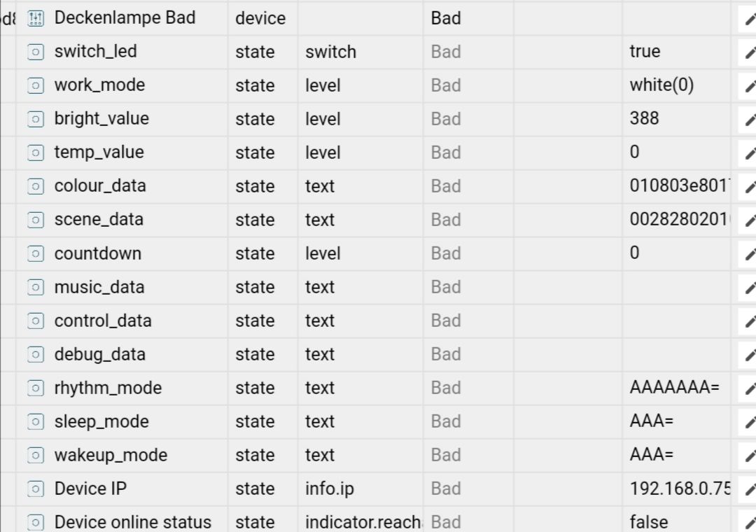This screenshot has height=532, width=756.
Task: Edit the Device IP row with the pencil icon
Action: pos(750,489)
